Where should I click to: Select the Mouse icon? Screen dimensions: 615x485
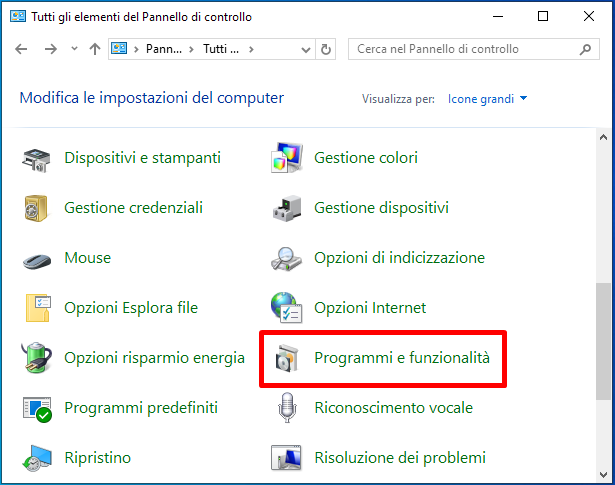point(37,260)
